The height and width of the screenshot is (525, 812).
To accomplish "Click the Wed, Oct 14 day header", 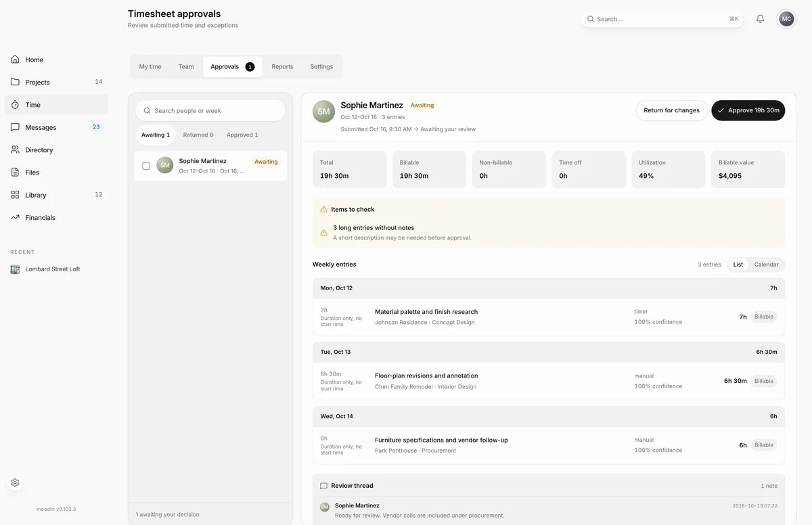I will pos(549,416).
